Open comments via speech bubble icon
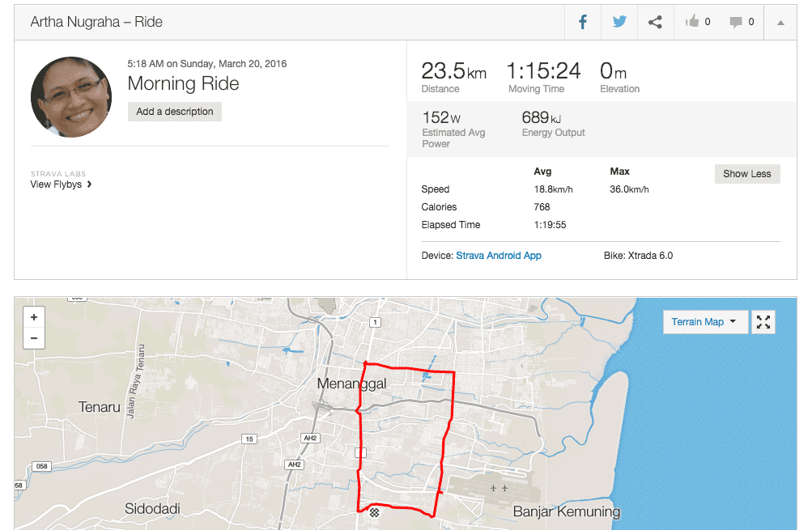 (x=742, y=23)
